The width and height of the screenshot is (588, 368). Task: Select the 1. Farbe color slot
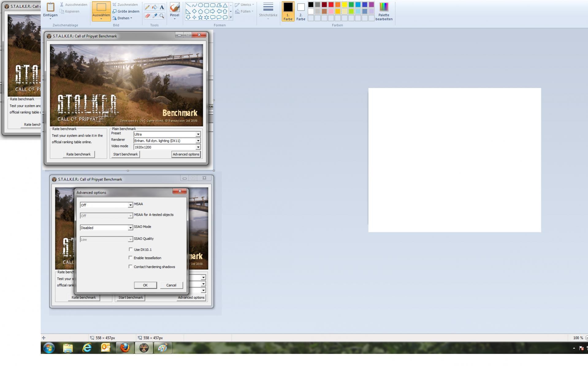click(x=288, y=11)
